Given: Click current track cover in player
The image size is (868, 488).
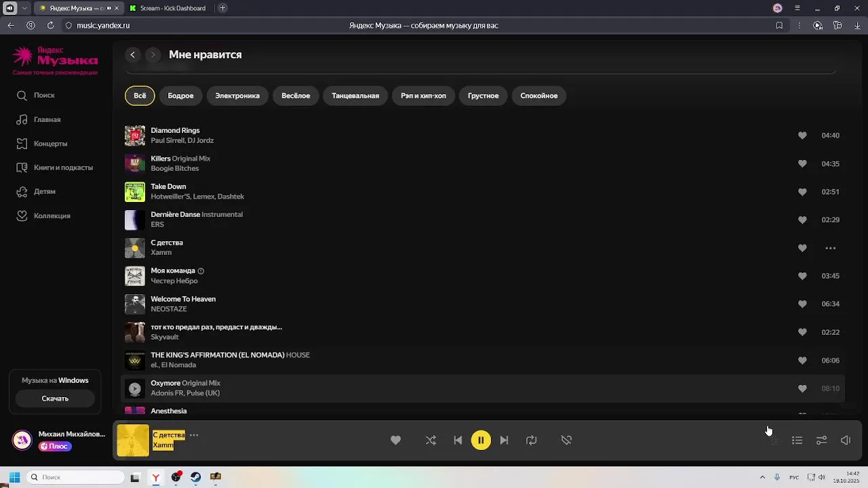Looking at the screenshot, I should [133, 441].
